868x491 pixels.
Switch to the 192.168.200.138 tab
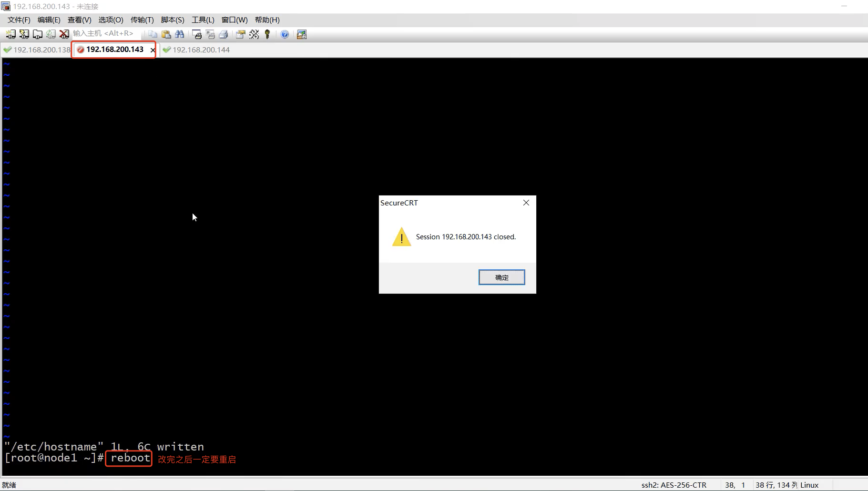pos(37,50)
